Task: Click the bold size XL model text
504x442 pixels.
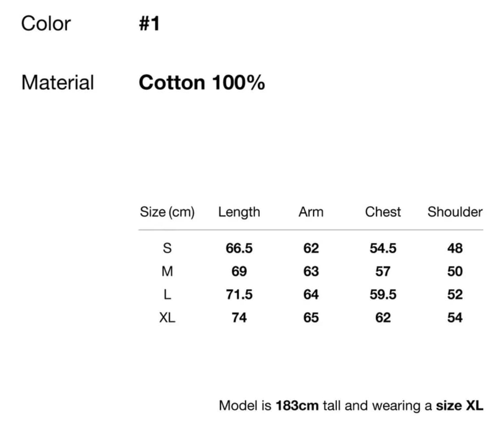Action: click(460, 406)
